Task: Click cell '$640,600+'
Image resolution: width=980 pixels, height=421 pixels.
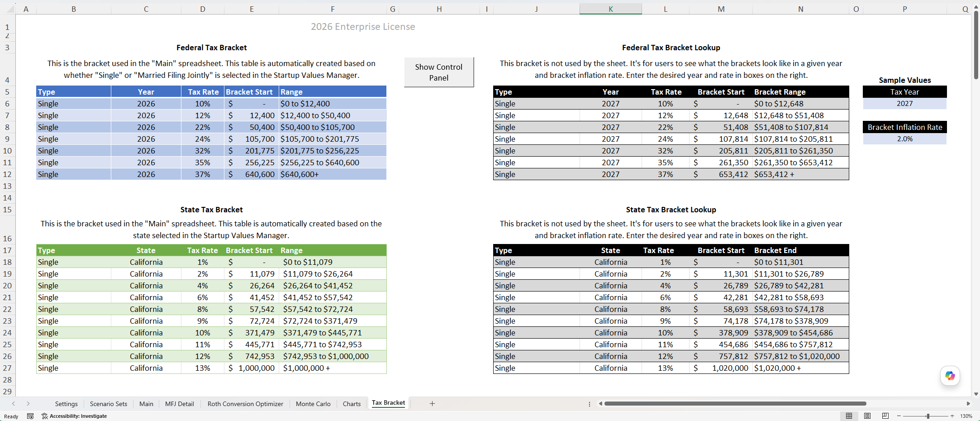Action: pos(333,174)
